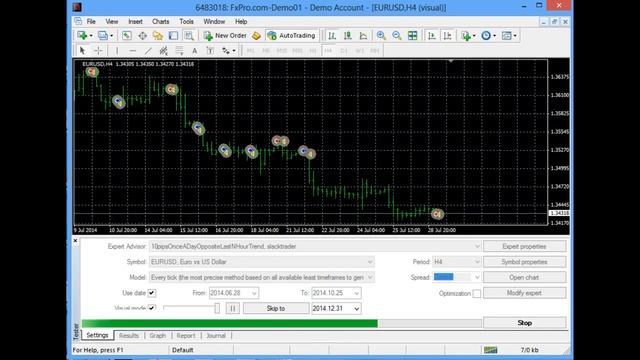Image resolution: width=640 pixels, height=360 pixels.
Task: Open the Window menu
Action: 214,22
